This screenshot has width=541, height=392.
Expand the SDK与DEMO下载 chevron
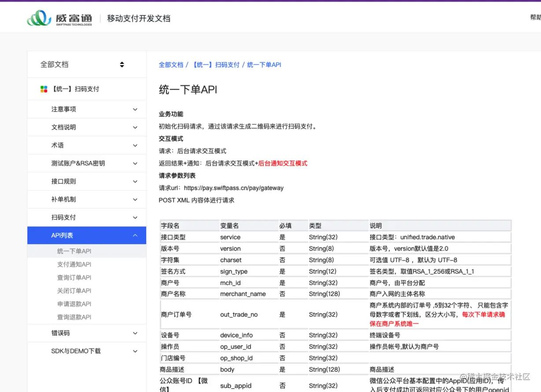tap(135, 351)
